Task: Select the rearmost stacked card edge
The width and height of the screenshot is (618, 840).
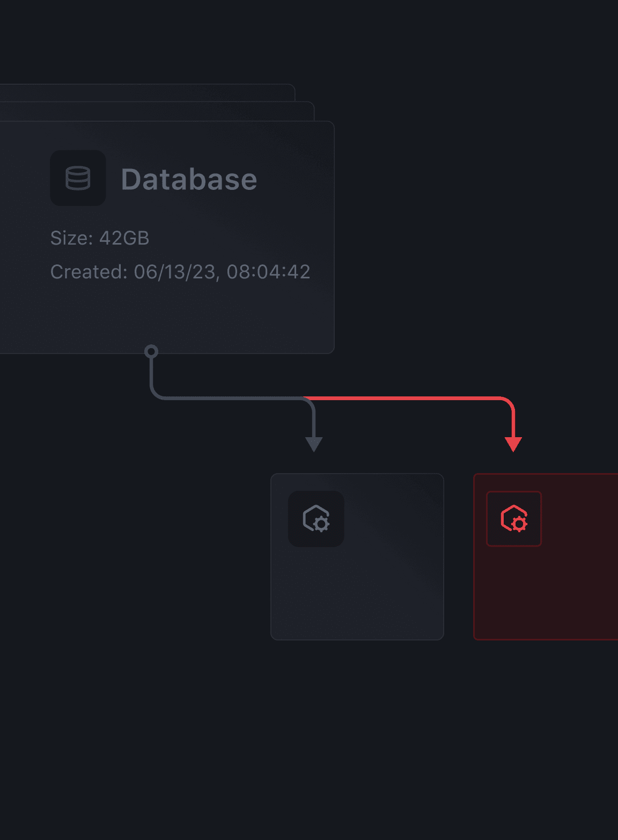Action: click(161, 92)
